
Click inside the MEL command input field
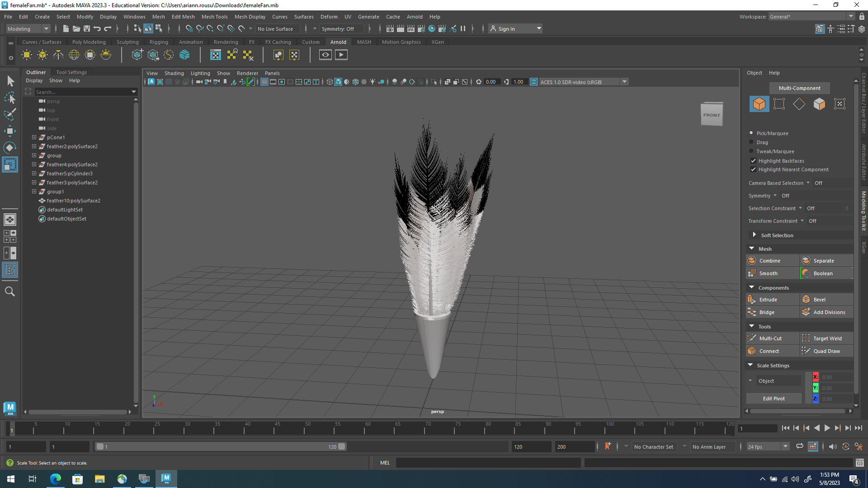[x=488, y=463]
